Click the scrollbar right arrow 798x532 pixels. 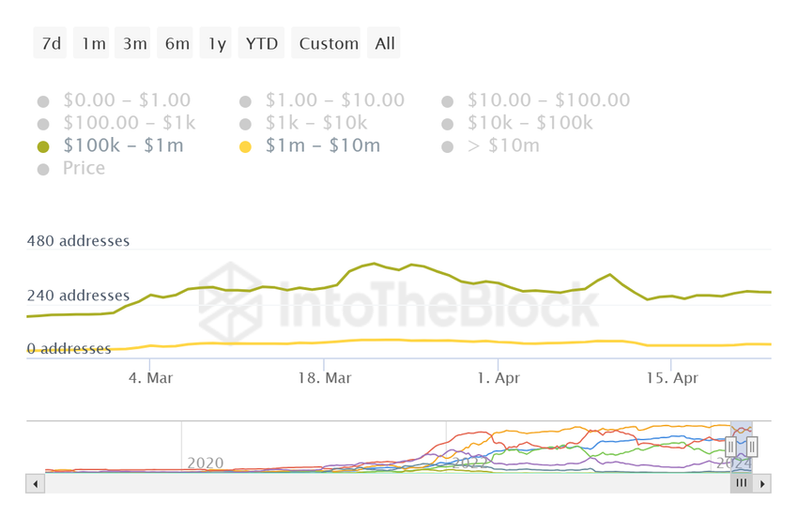(762, 484)
